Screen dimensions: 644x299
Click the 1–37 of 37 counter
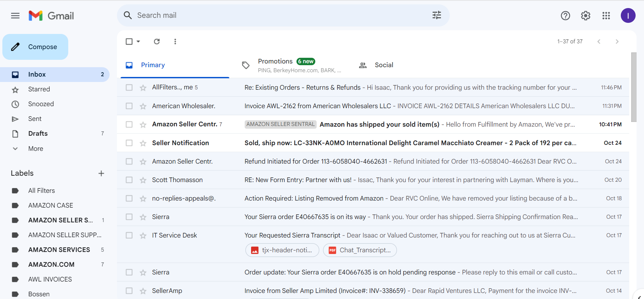click(x=570, y=41)
